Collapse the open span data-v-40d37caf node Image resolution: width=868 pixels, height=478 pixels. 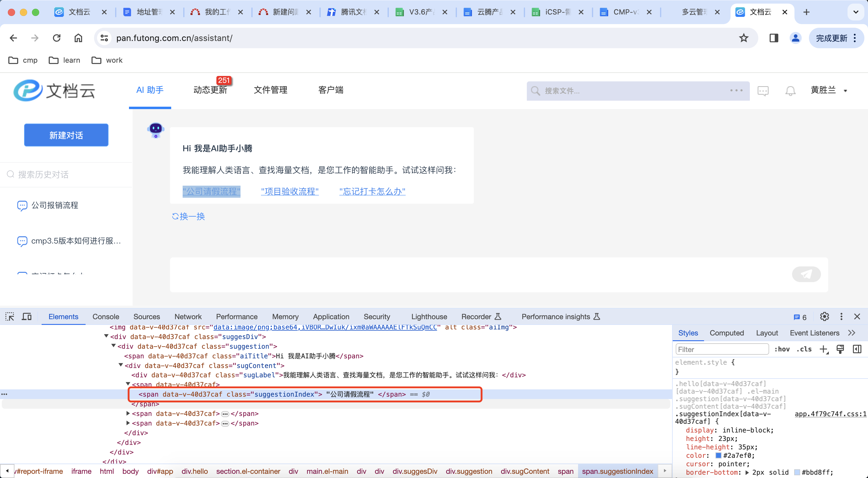[128, 384]
